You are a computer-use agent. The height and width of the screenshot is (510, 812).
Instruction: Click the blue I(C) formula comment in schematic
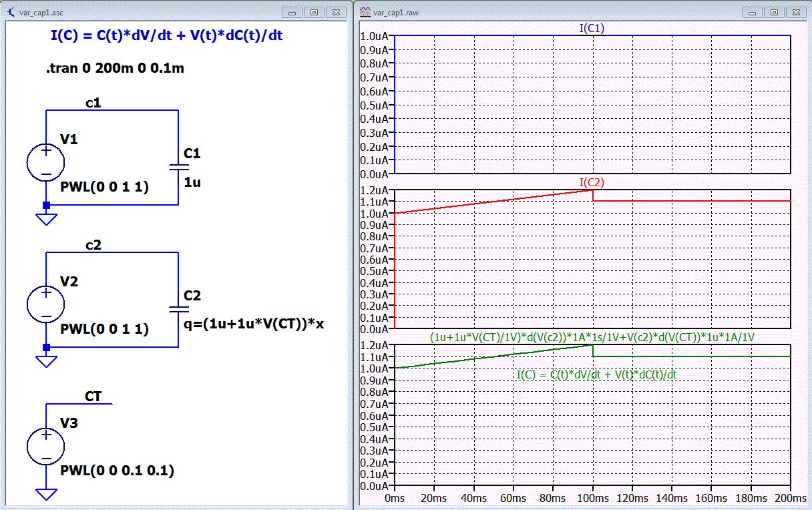pos(166,36)
